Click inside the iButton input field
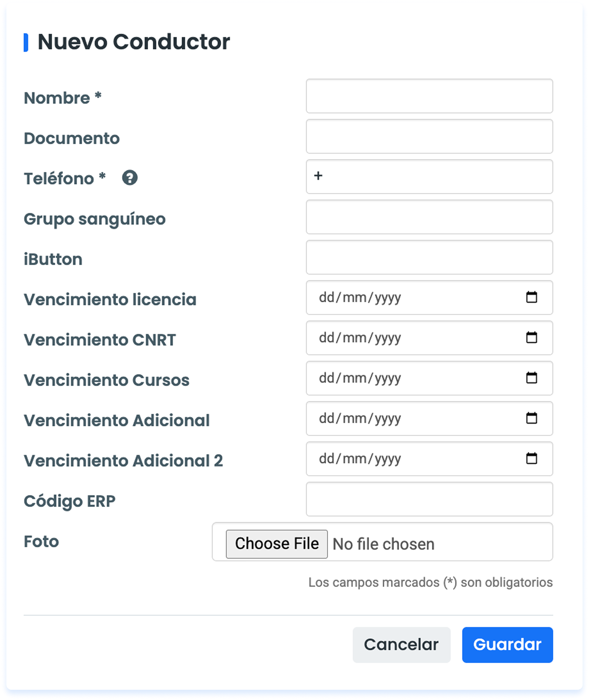Viewport: 589px width, 700px height. (x=429, y=257)
